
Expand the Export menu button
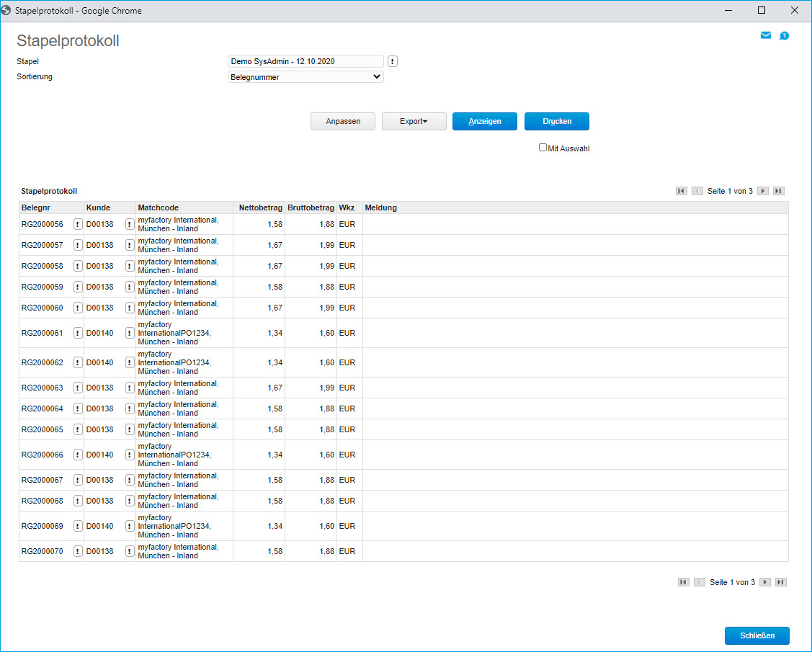click(x=414, y=122)
